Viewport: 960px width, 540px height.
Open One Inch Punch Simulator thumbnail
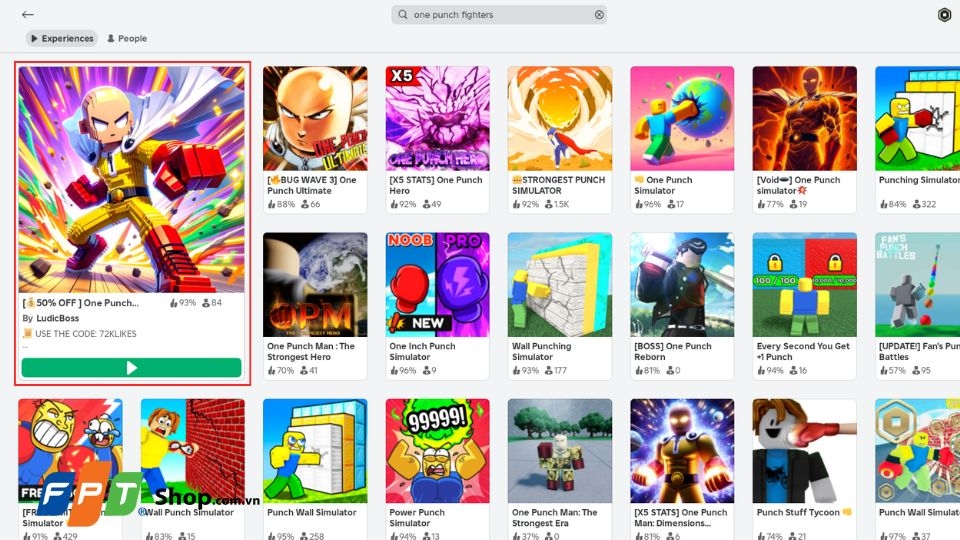point(438,285)
